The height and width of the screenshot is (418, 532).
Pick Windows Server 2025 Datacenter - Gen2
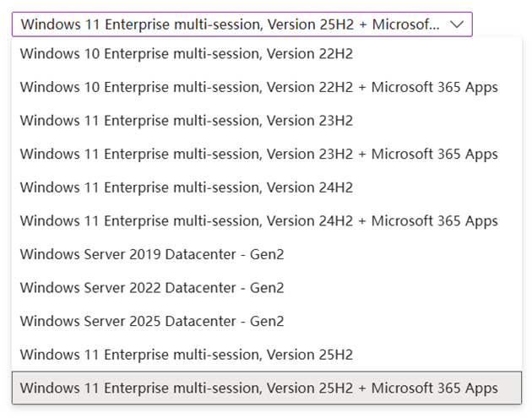click(152, 321)
